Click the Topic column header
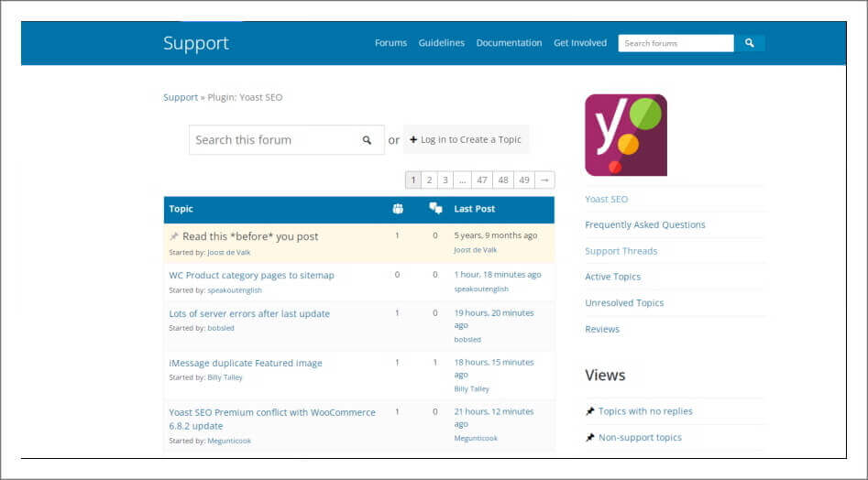Image resolution: width=868 pixels, height=480 pixels. (181, 209)
